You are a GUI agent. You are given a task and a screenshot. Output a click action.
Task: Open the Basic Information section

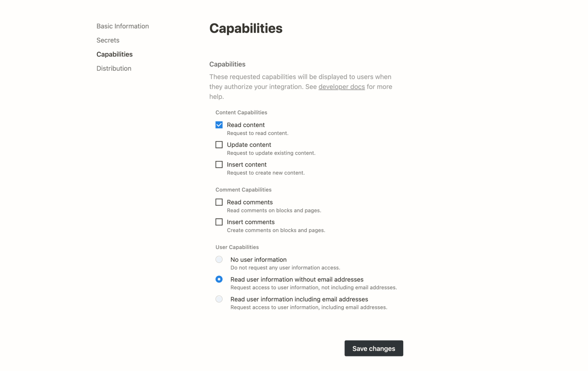click(x=122, y=26)
